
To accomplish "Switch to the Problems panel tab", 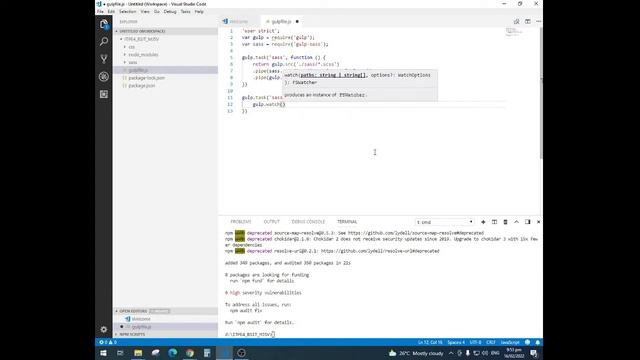I will [x=241, y=222].
